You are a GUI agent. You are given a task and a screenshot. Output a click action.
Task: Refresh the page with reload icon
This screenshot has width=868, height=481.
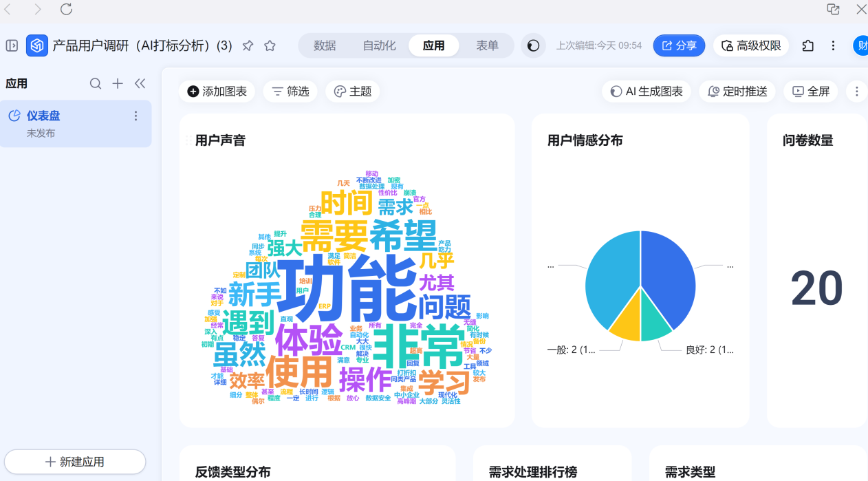[66, 9]
